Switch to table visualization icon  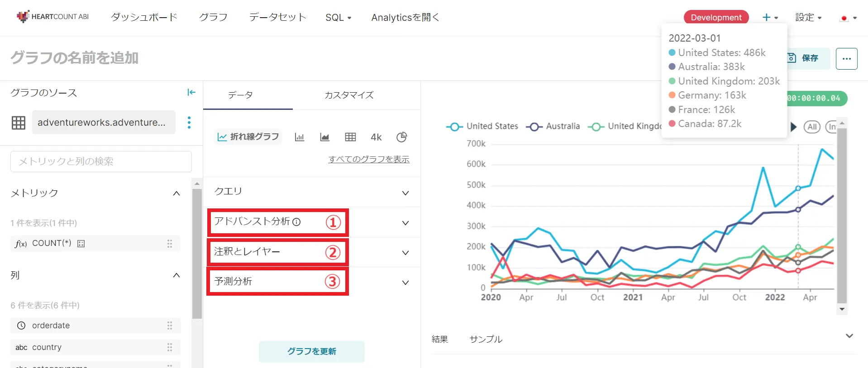tap(350, 137)
